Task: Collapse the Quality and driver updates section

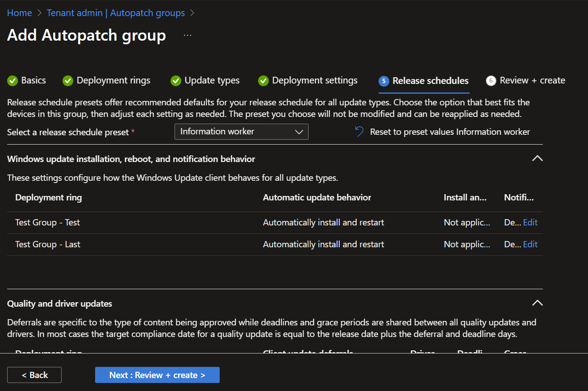Action: [538, 303]
